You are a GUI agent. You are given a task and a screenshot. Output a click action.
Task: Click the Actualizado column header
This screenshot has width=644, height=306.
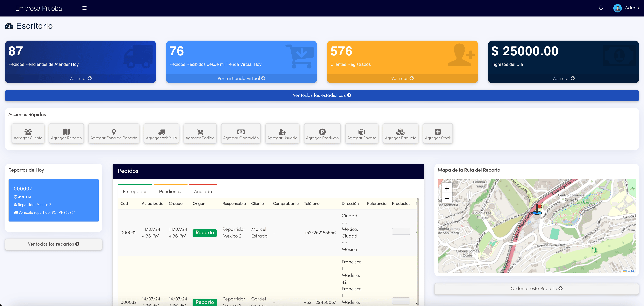(x=152, y=203)
